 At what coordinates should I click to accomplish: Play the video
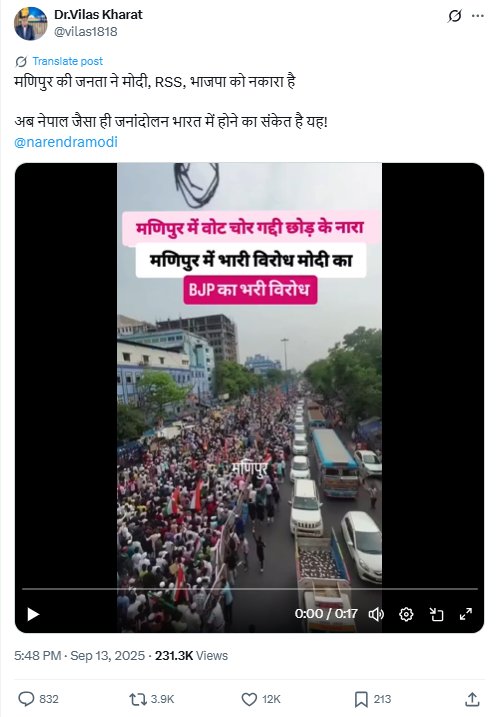(x=33, y=614)
